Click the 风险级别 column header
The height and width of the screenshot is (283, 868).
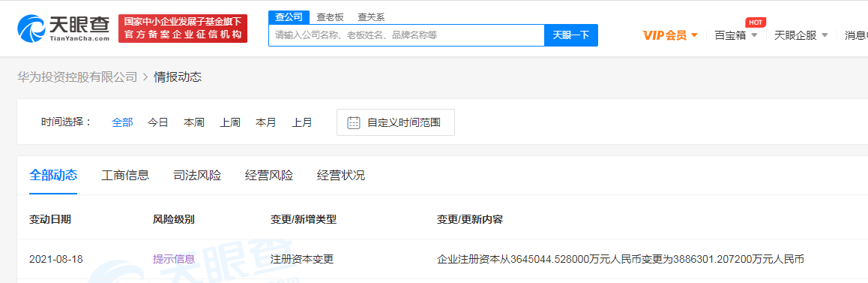pos(174,219)
